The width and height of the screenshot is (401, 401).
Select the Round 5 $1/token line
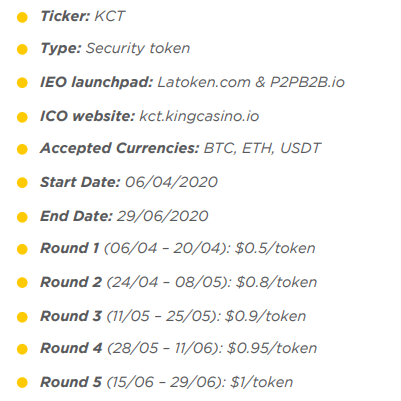[x=167, y=382]
